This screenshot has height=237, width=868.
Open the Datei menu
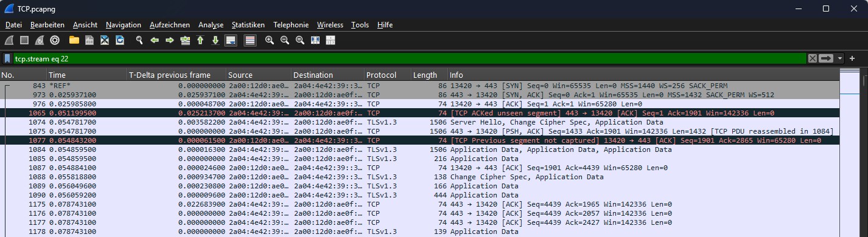[x=13, y=25]
